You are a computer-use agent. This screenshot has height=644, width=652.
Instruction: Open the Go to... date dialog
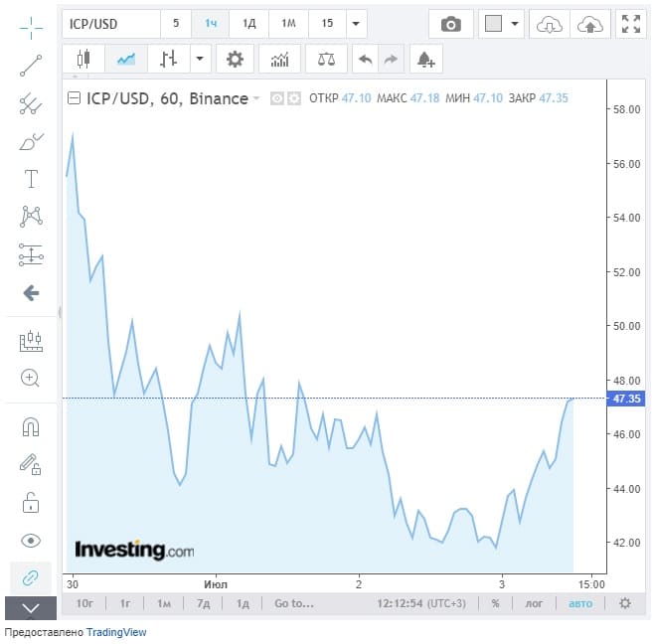(294, 603)
